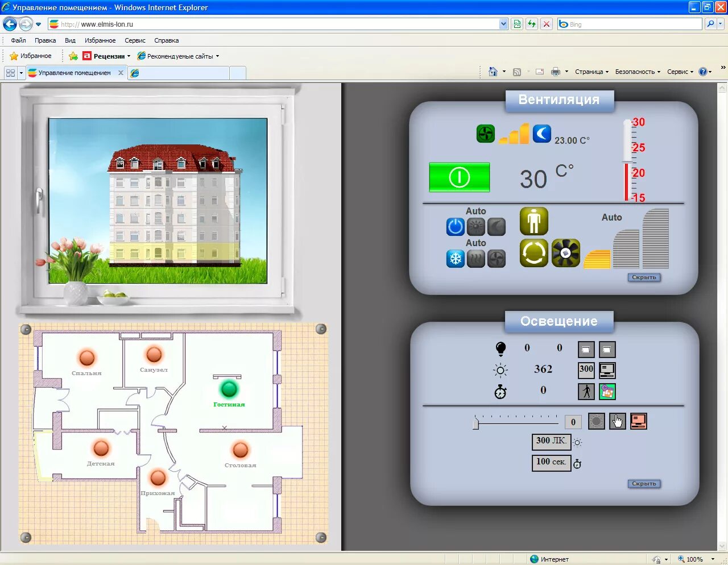Image resolution: width=728 pixels, height=565 pixels.
Task: Expand the search provider dropdown arrow
Action: tap(721, 24)
